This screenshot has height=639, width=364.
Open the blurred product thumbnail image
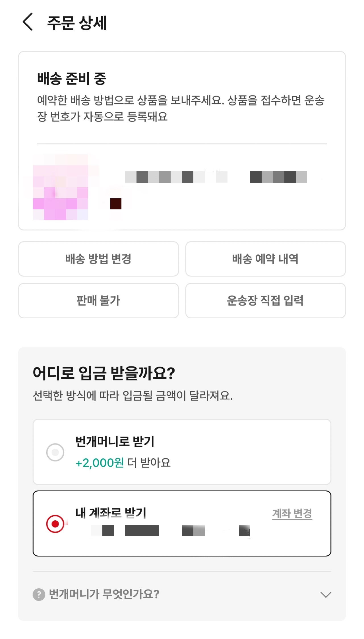tap(61, 187)
